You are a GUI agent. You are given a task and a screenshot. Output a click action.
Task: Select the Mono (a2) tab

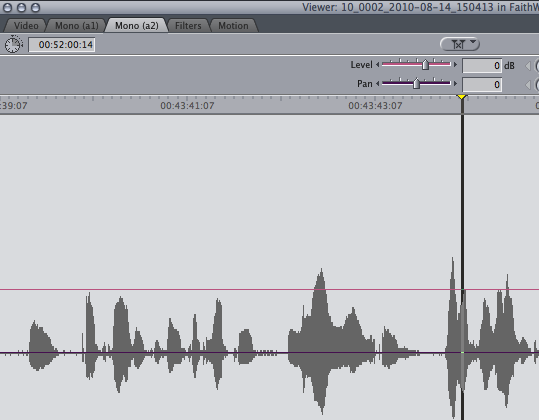tap(137, 26)
